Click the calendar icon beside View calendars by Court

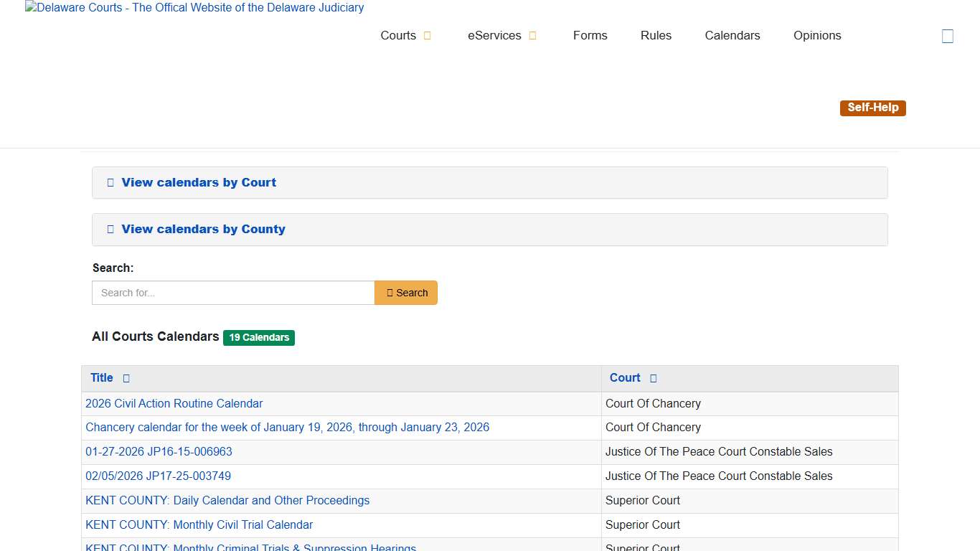[x=110, y=182]
